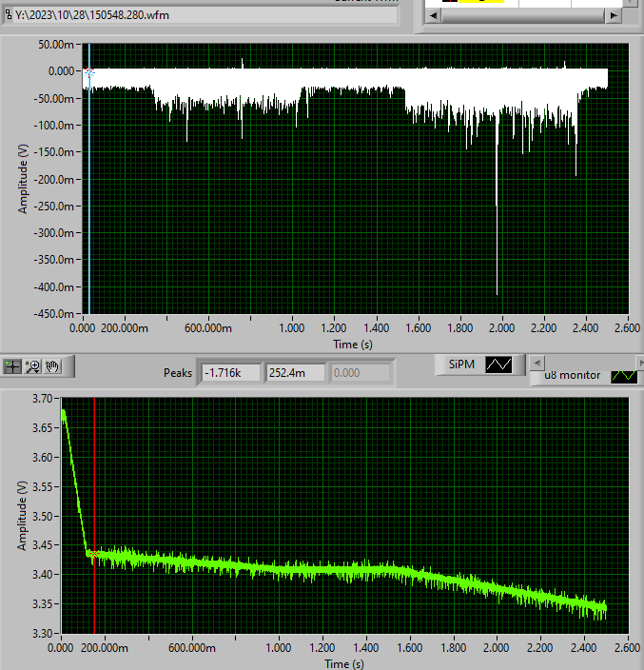
Task: Click the path icon beside the .wfm filename
Action: (x=9, y=14)
